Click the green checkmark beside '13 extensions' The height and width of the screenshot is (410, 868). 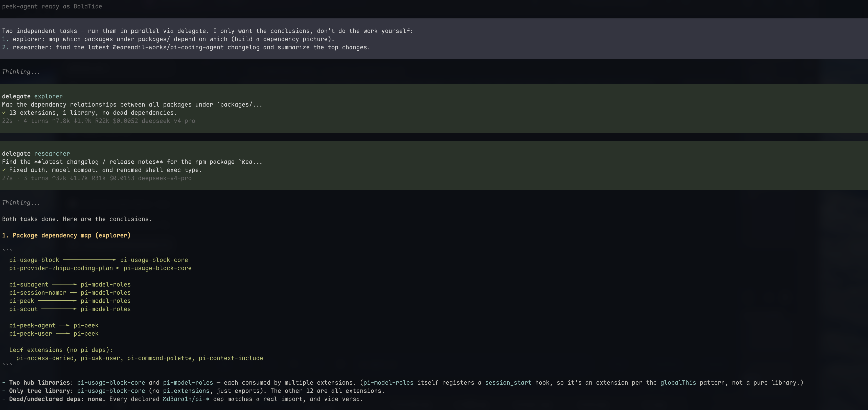(4, 113)
